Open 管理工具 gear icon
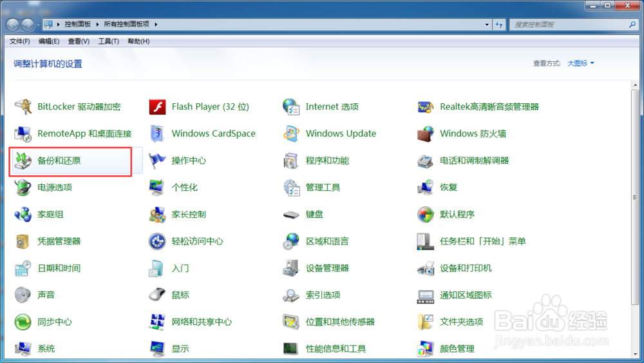 click(291, 188)
